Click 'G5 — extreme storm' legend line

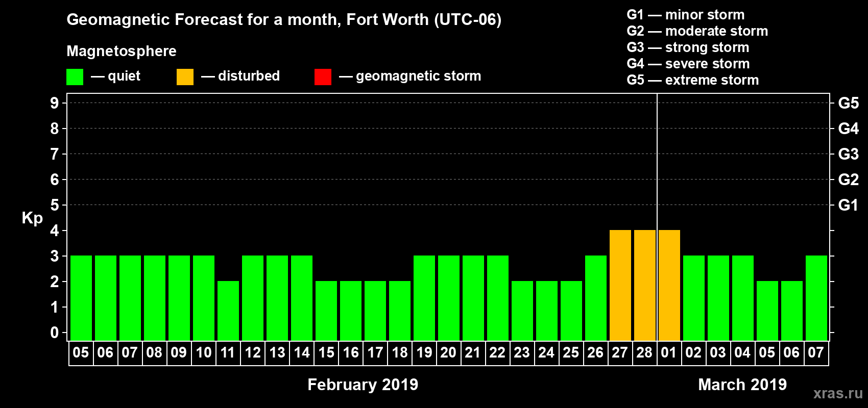coord(693,80)
